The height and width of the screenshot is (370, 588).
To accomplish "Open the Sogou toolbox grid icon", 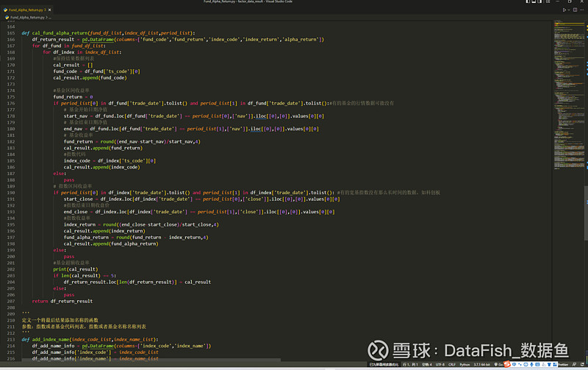I will 555,364.
